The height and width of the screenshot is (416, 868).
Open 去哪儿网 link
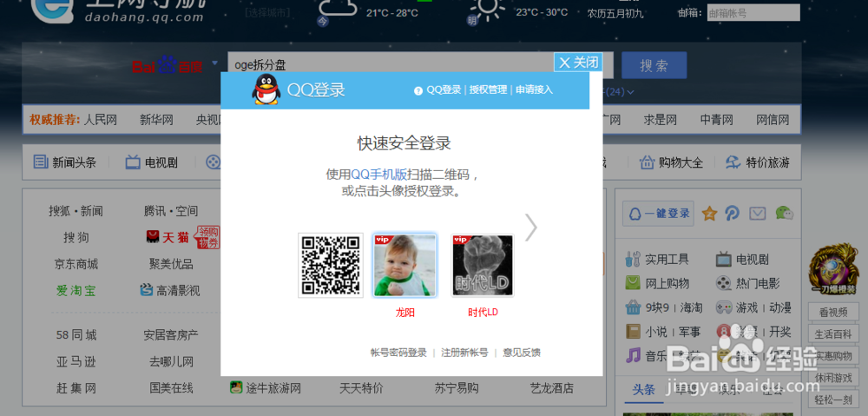coord(171,362)
